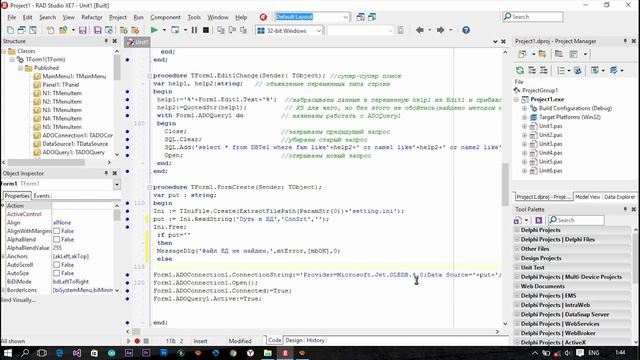Open the Component menu
Image resolution: width=640 pixels, height=360 pixels.
click(x=165, y=17)
